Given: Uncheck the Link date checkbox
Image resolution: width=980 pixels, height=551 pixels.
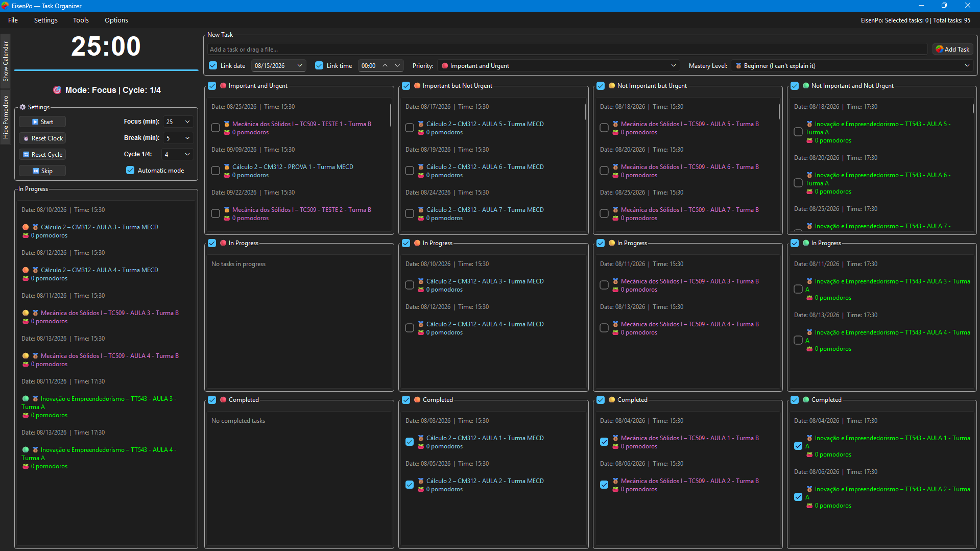Looking at the screenshot, I should coord(213,66).
